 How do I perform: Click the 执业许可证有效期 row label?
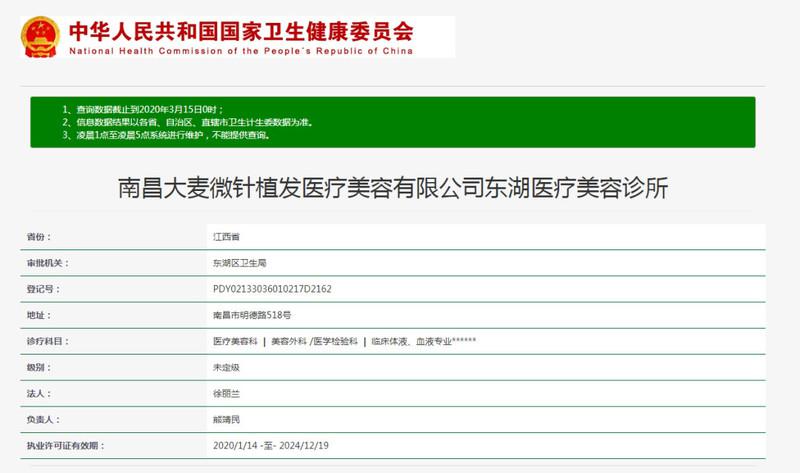tap(65, 446)
